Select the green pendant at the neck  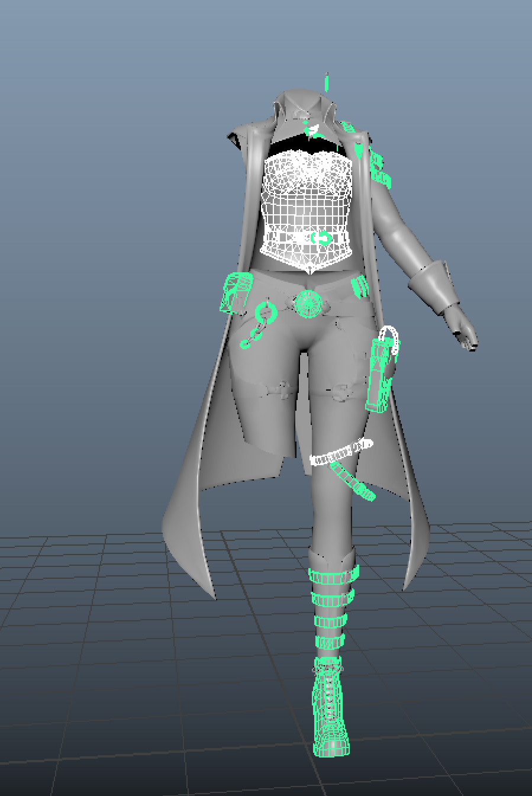pos(311,130)
